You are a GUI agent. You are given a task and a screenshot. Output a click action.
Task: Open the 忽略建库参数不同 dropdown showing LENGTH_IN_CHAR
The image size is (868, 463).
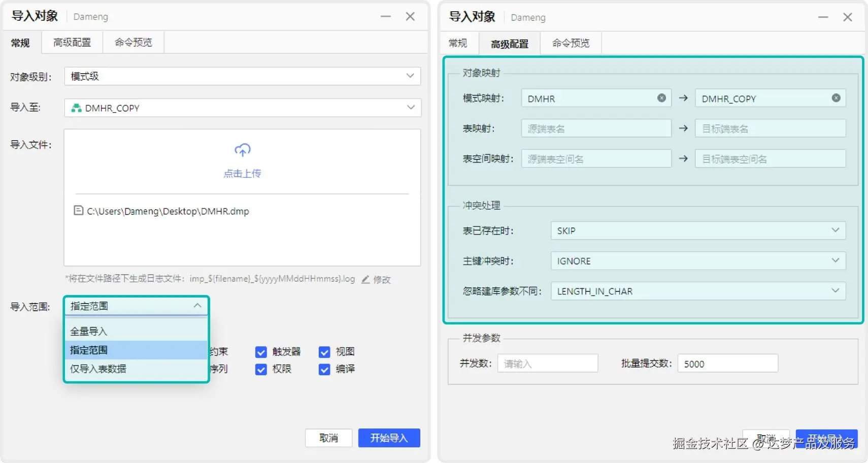[698, 291]
